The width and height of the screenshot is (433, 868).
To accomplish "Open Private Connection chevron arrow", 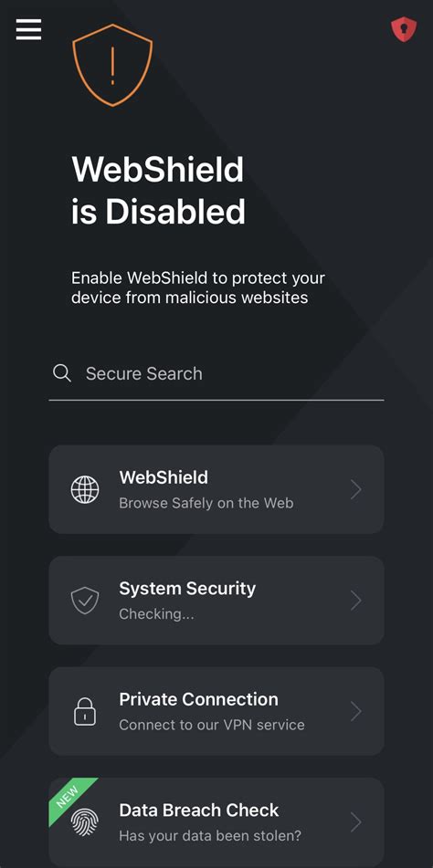I will (x=356, y=711).
